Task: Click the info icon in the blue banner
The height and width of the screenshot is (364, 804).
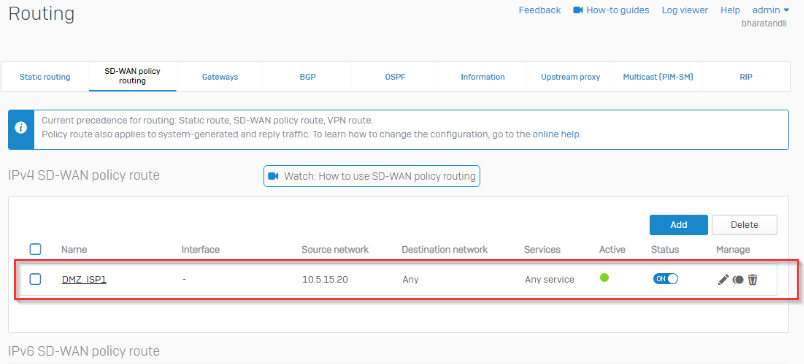Action: point(21,128)
